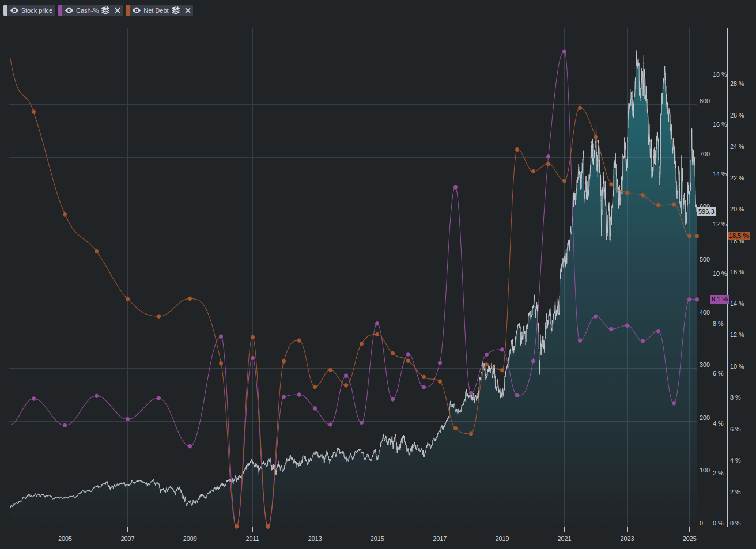
Task: Click the 2015 x-axis year label
Action: (377, 539)
